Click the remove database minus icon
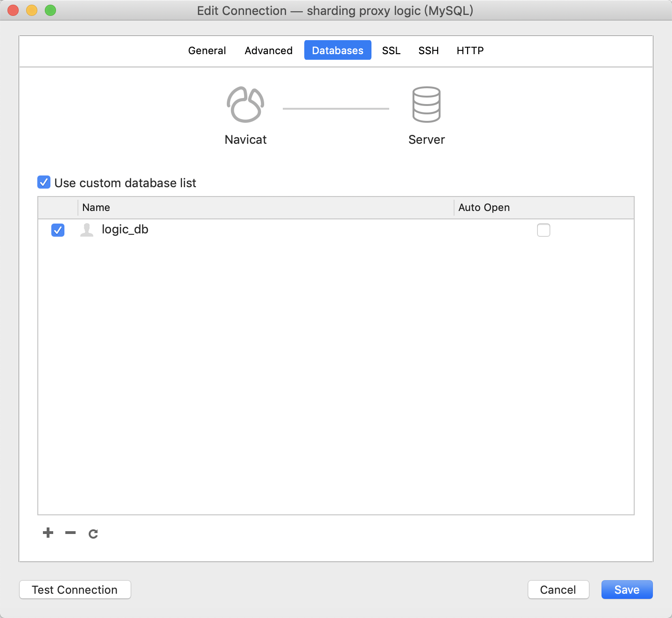672x618 pixels. [70, 533]
